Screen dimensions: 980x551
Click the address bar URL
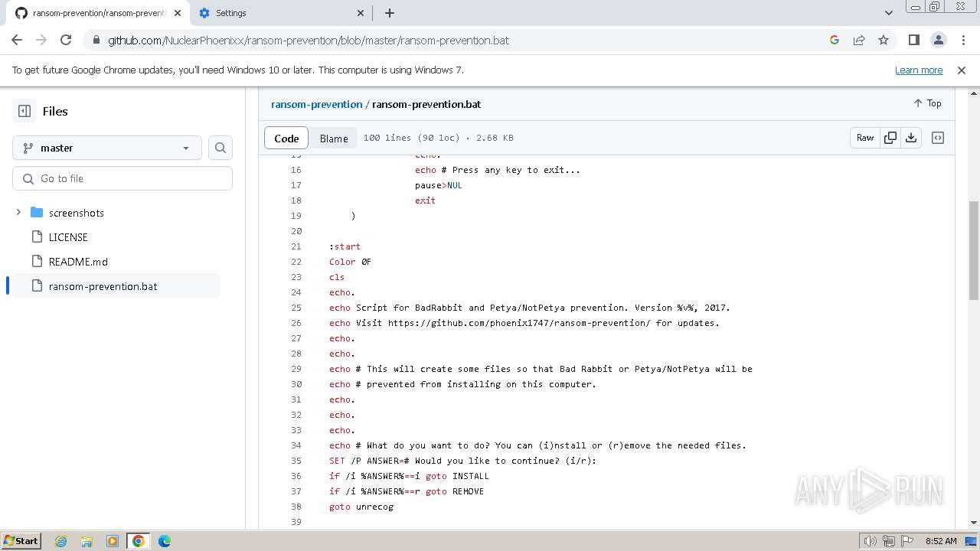[309, 41]
